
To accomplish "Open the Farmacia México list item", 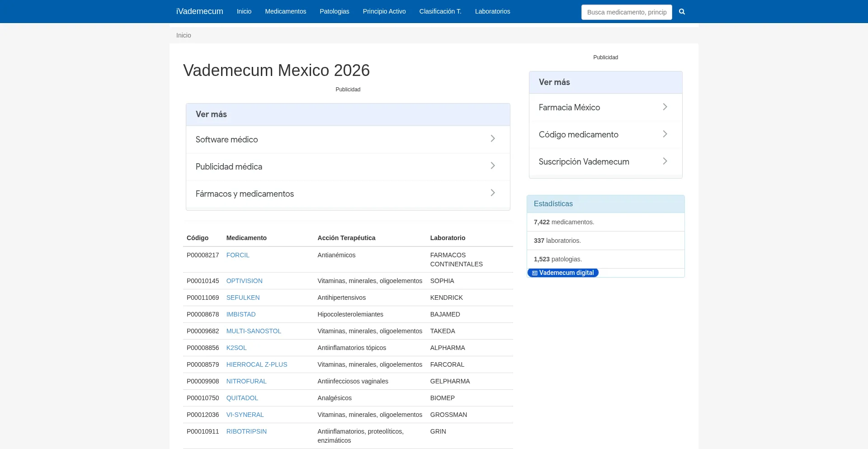I will pyautogui.click(x=606, y=108).
